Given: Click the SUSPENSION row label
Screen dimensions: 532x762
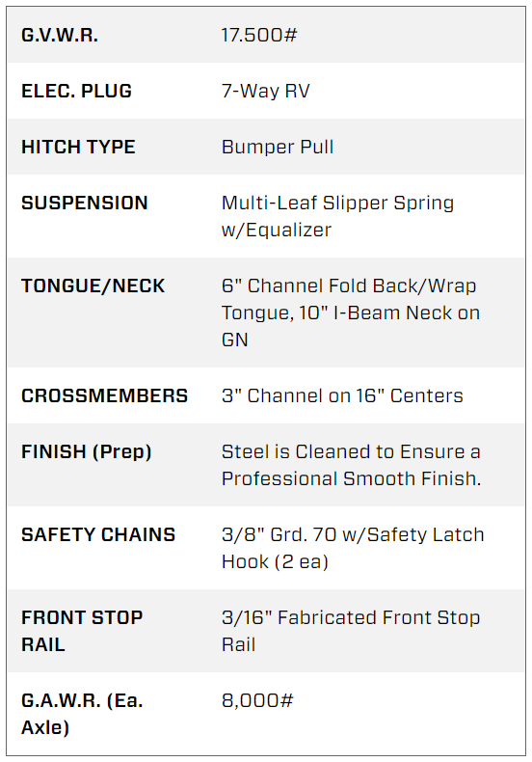Looking at the screenshot, I should (x=85, y=203).
